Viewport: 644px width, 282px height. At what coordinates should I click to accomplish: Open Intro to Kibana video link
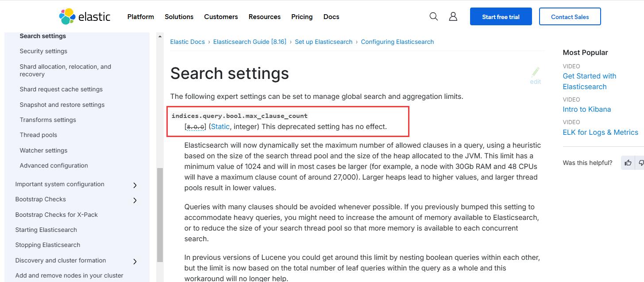587,109
